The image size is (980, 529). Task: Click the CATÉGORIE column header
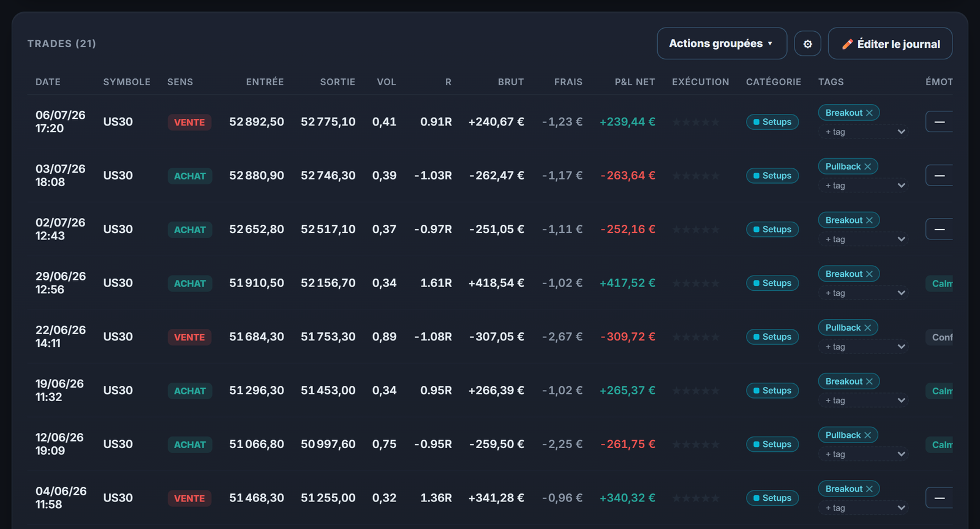[774, 82]
